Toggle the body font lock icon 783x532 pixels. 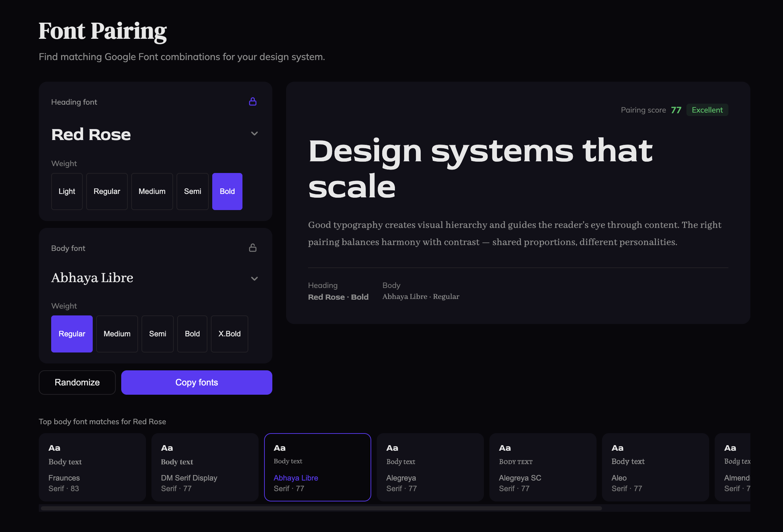tap(253, 248)
